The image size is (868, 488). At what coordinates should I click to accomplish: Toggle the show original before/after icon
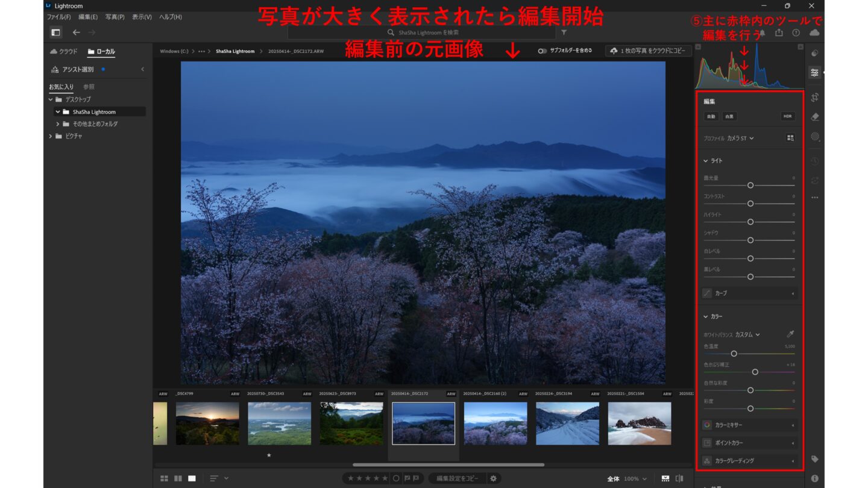pyautogui.click(x=680, y=478)
